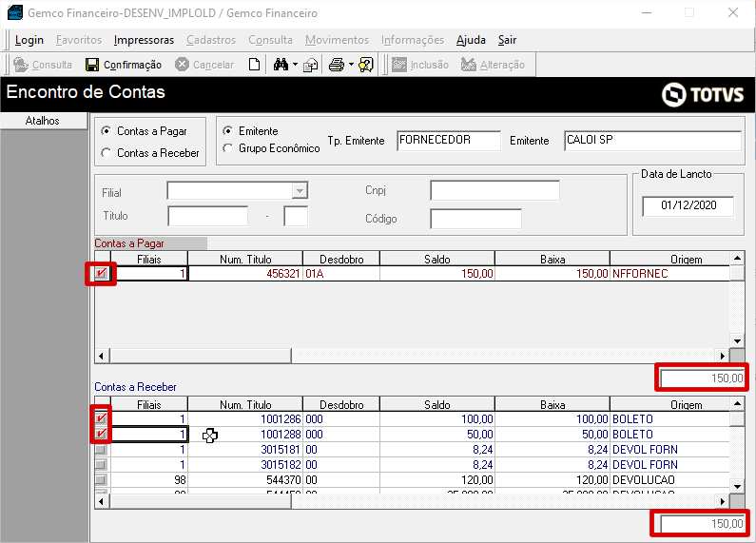Click the Tp. Emitente field FORNECEDOR
The width and height of the screenshot is (756, 543).
pos(449,141)
